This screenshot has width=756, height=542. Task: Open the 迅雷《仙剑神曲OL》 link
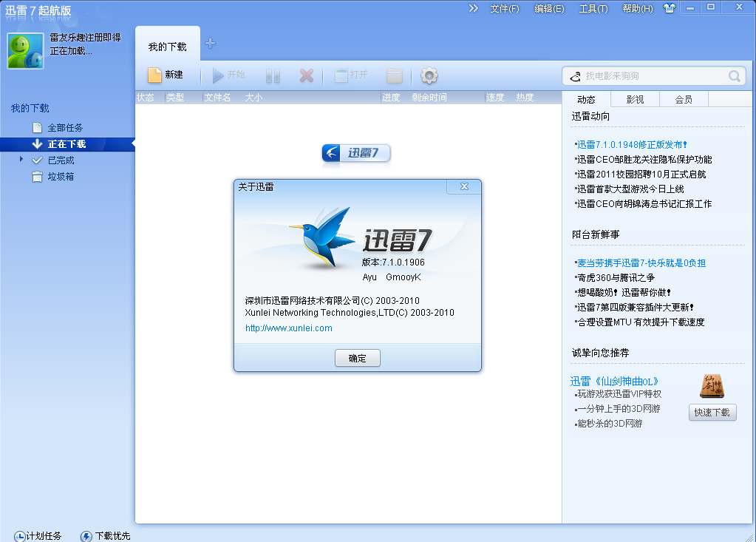(614, 382)
